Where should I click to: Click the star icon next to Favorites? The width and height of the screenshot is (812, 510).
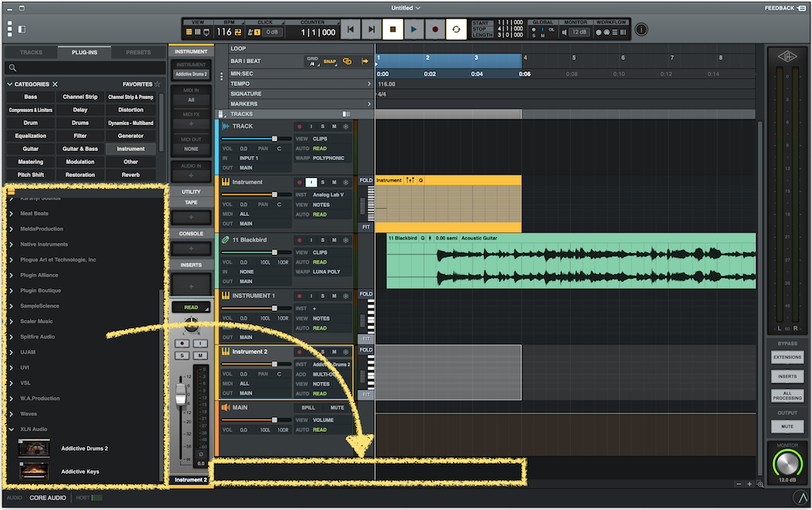(x=158, y=84)
